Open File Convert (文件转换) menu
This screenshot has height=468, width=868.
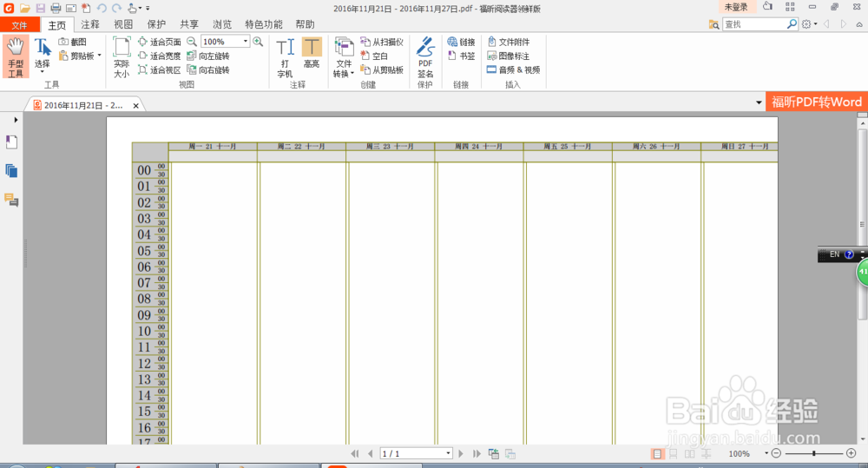coord(344,57)
